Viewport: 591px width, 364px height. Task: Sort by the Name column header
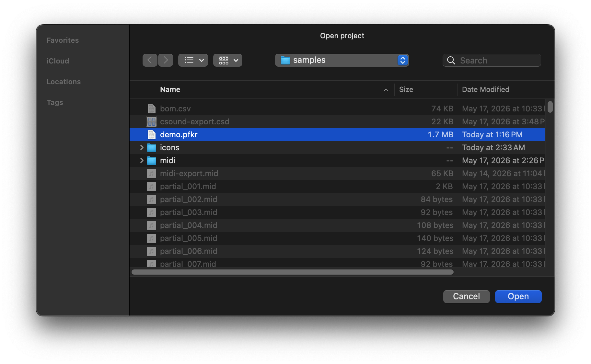point(170,89)
